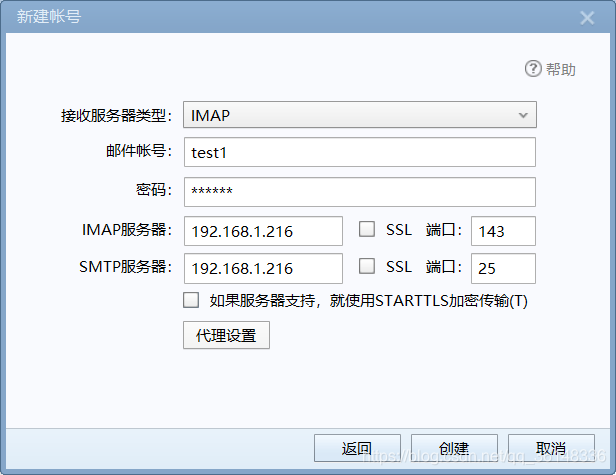Click the help question mark icon

533,69
